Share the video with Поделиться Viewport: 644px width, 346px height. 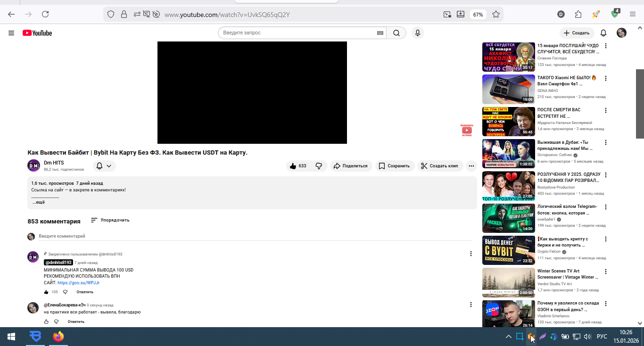click(351, 166)
